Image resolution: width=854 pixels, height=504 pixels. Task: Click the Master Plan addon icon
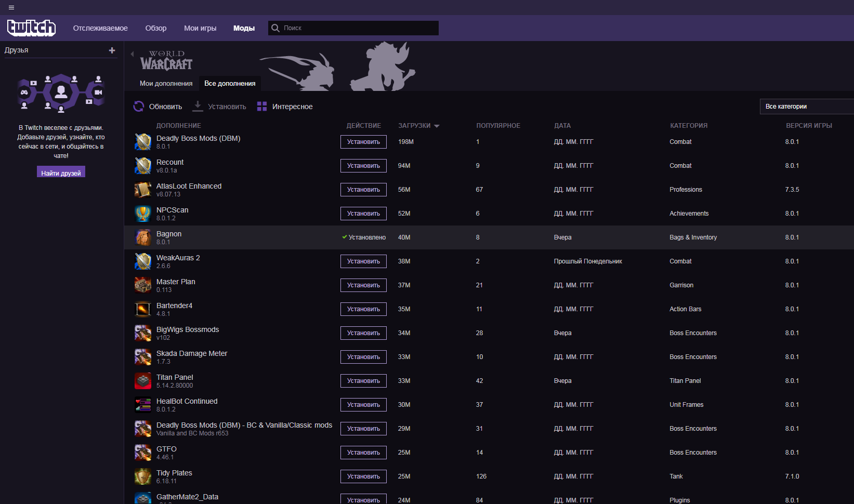[143, 285]
